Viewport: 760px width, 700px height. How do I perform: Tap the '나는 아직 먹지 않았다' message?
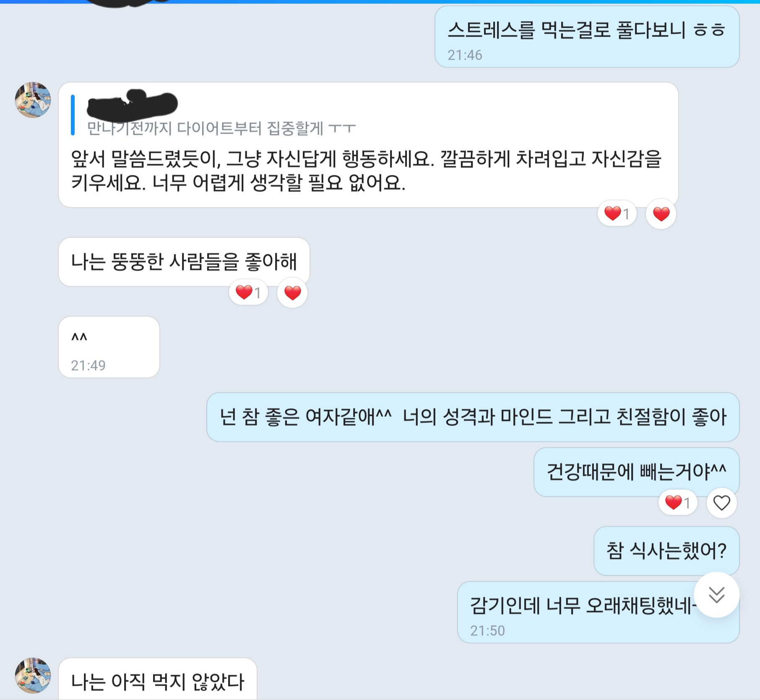(158, 679)
